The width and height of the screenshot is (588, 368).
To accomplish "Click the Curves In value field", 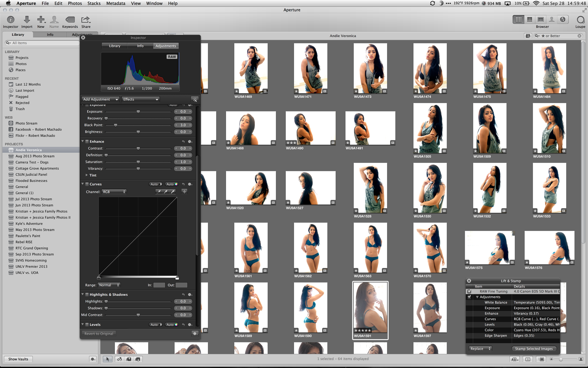I will [x=159, y=285].
